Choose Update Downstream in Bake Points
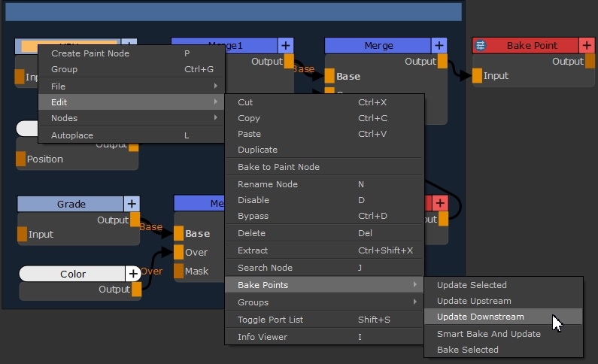This screenshot has height=364, width=598. (x=481, y=317)
